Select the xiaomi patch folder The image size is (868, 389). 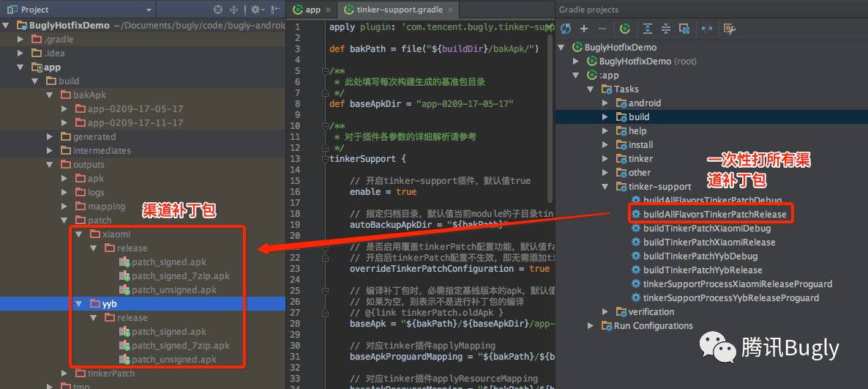[x=111, y=234]
